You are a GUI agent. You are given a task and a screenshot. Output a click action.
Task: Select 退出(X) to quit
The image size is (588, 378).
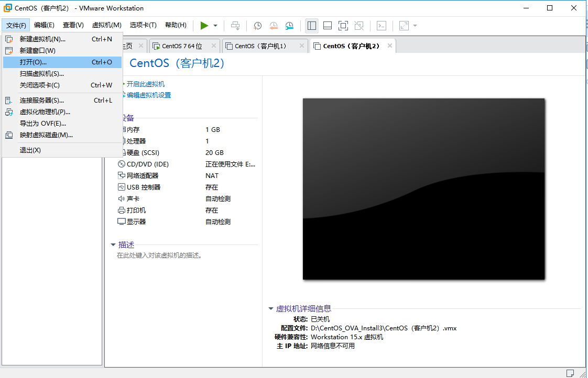tap(62, 150)
